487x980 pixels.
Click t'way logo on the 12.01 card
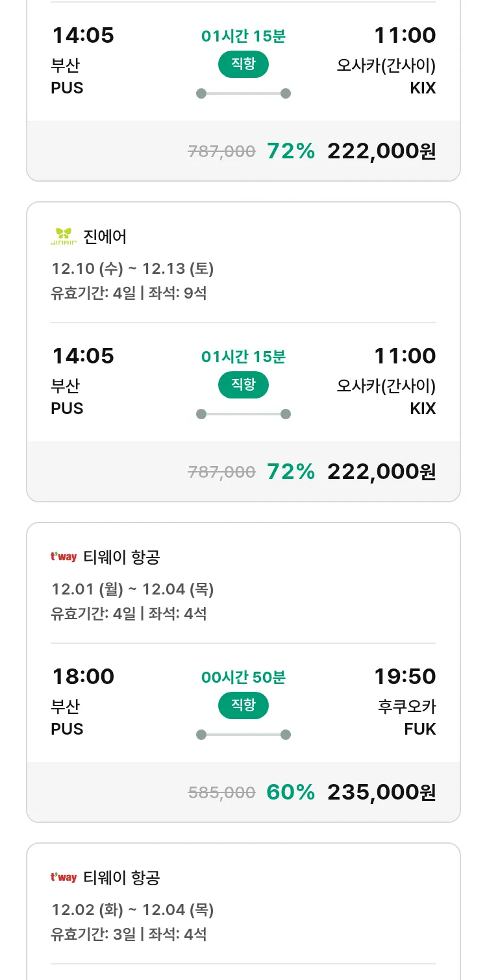tap(64, 557)
